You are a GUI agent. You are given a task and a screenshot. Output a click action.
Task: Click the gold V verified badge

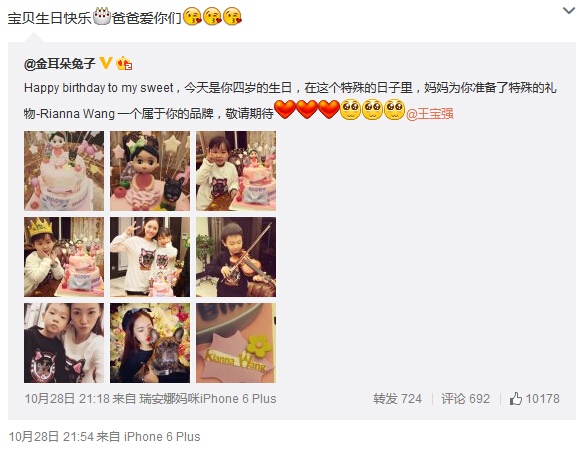click(106, 63)
